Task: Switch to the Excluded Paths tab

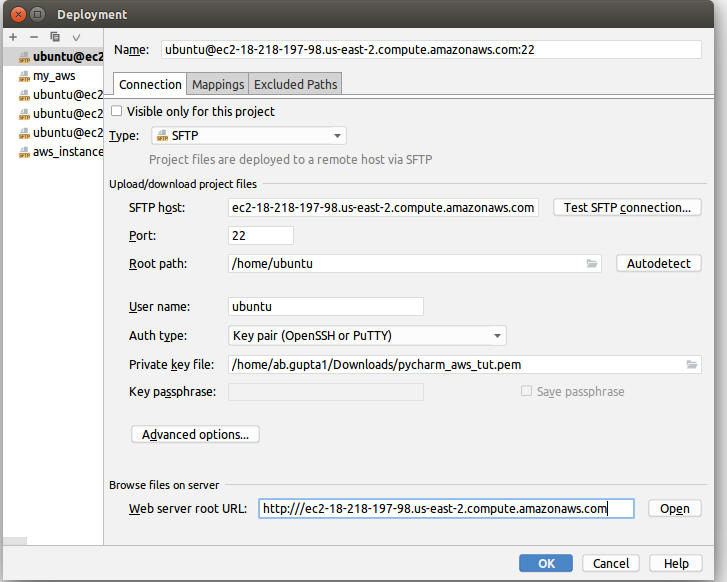Action: pyautogui.click(x=295, y=84)
